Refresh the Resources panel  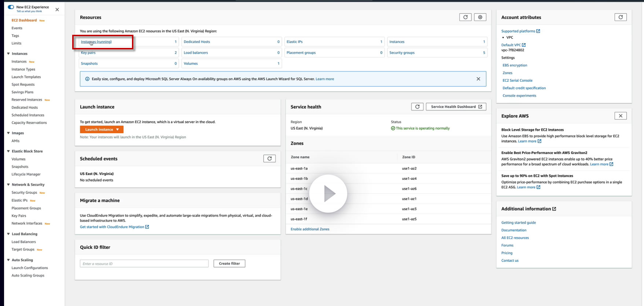465,17
